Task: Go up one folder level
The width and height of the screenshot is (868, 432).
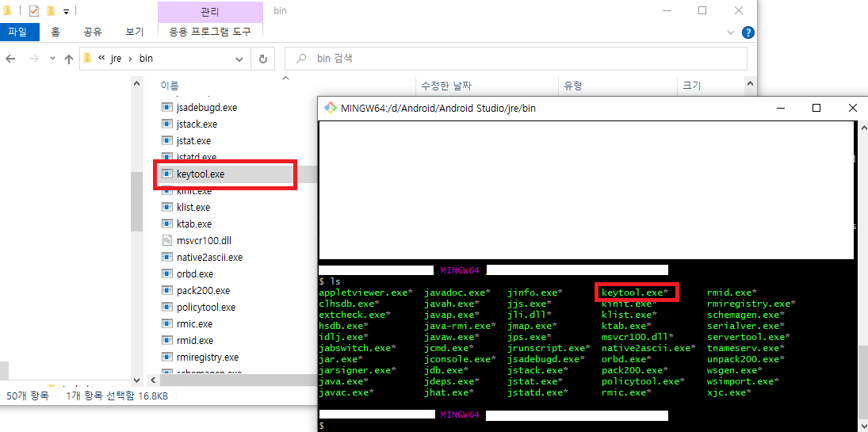Action: coord(69,59)
